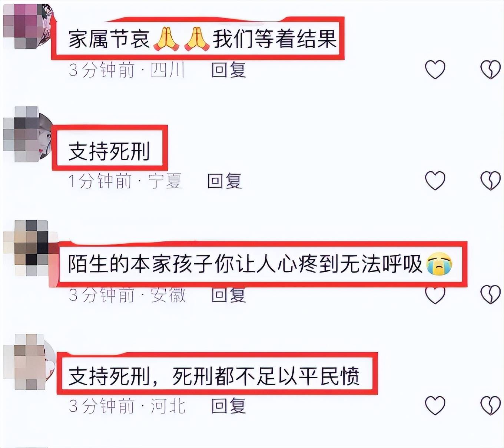This screenshot has height=448, width=504.
Task: Dislike the 安徽 comment with broken heart
Action: [x=491, y=294]
